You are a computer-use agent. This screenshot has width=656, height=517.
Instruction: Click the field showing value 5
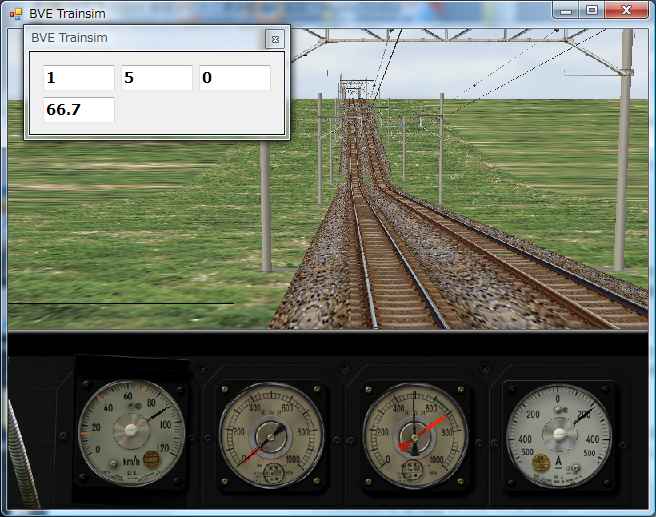[x=157, y=78]
